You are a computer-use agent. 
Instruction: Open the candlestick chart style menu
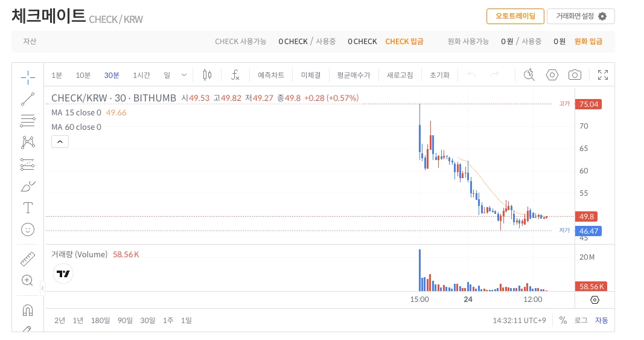click(x=208, y=75)
